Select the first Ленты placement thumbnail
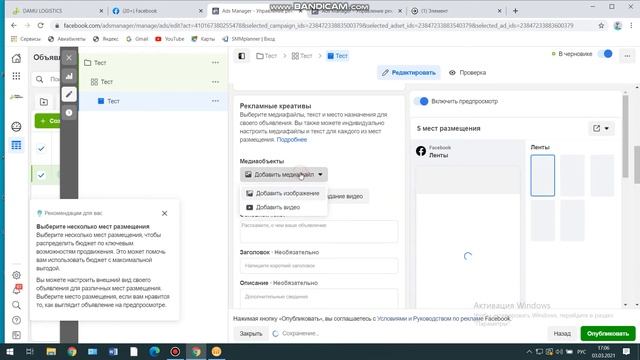The width and height of the screenshot is (640, 360). [542, 175]
